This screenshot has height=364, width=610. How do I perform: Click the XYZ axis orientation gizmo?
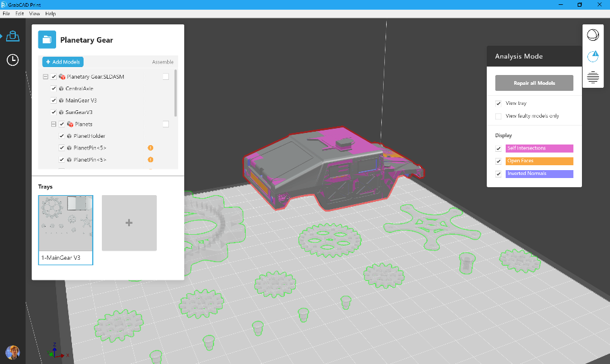pyautogui.click(x=57, y=351)
